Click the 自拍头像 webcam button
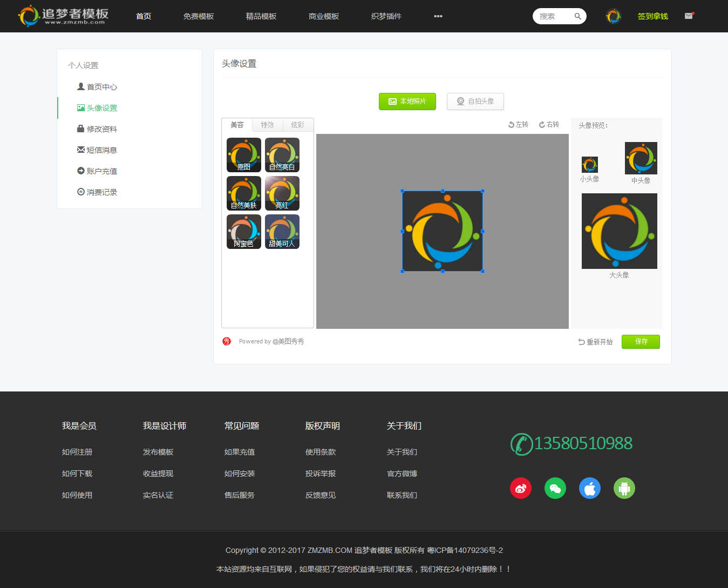The height and width of the screenshot is (588, 728). tap(475, 102)
